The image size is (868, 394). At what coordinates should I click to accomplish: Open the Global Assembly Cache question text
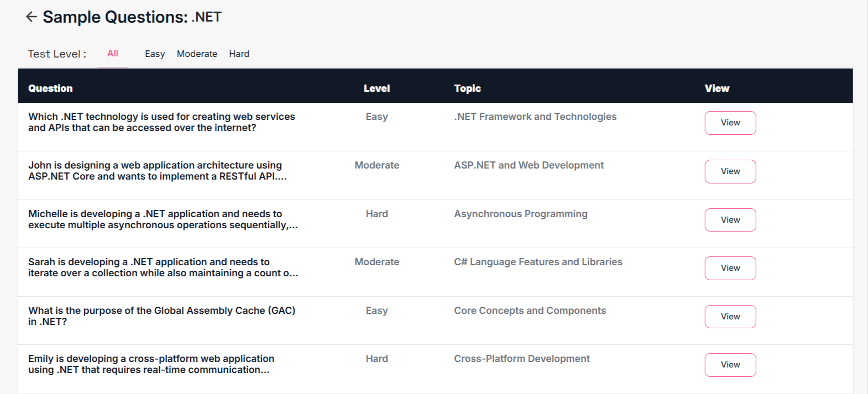point(161,316)
